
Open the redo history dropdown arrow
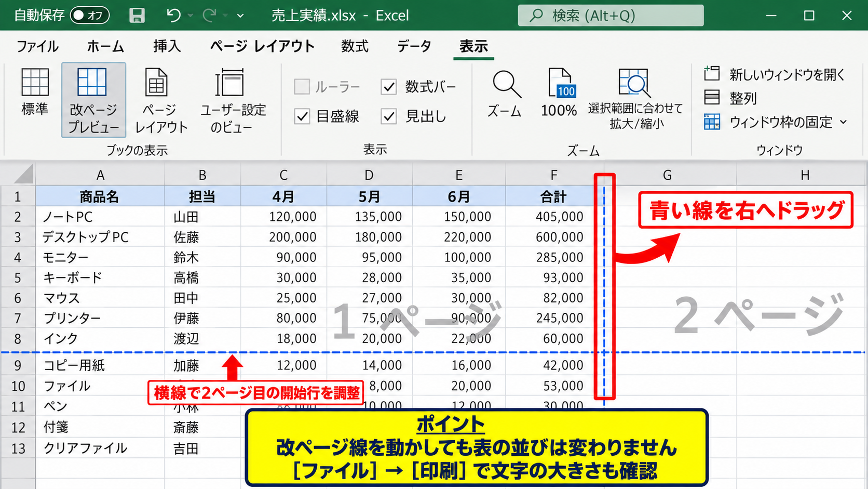[225, 16]
